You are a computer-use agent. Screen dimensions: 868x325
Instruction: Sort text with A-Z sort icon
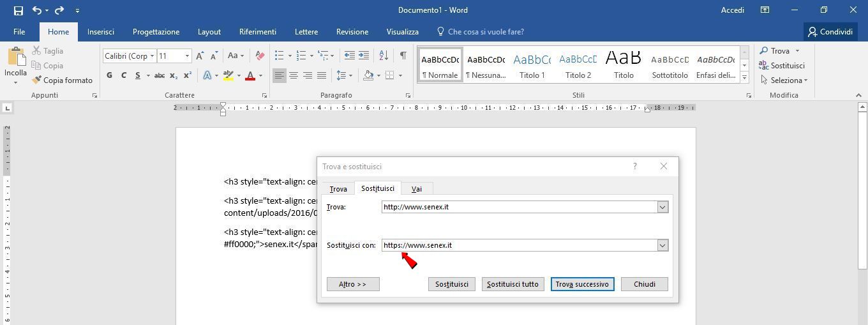pyautogui.click(x=384, y=56)
